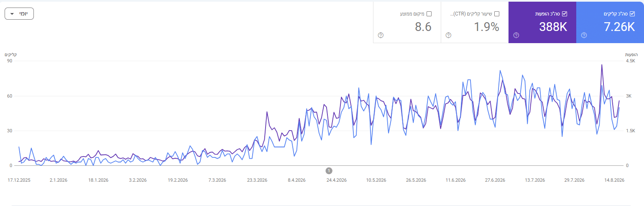The width and height of the screenshot is (644, 206).
Task: Click the 14.8.2026 date label
Action: pyautogui.click(x=614, y=180)
